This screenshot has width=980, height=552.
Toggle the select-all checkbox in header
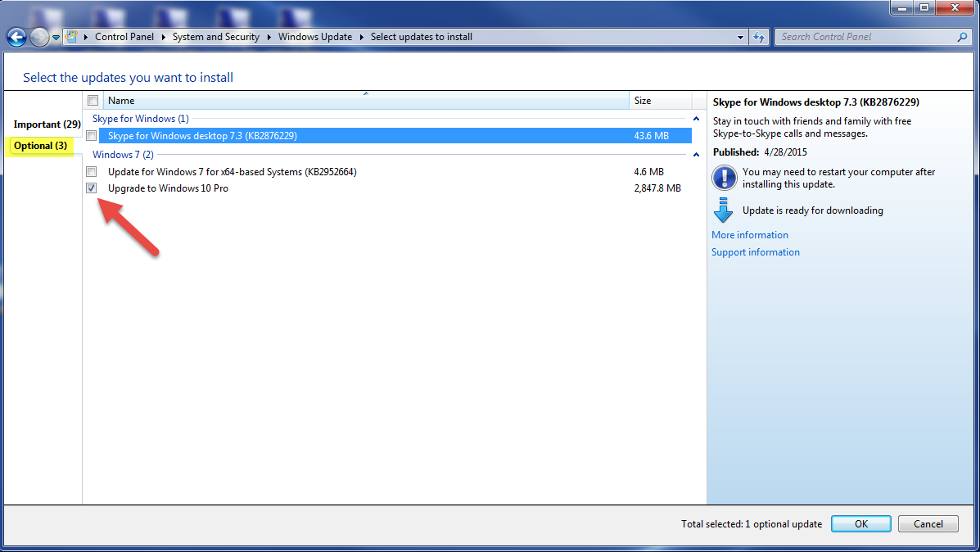[x=93, y=101]
